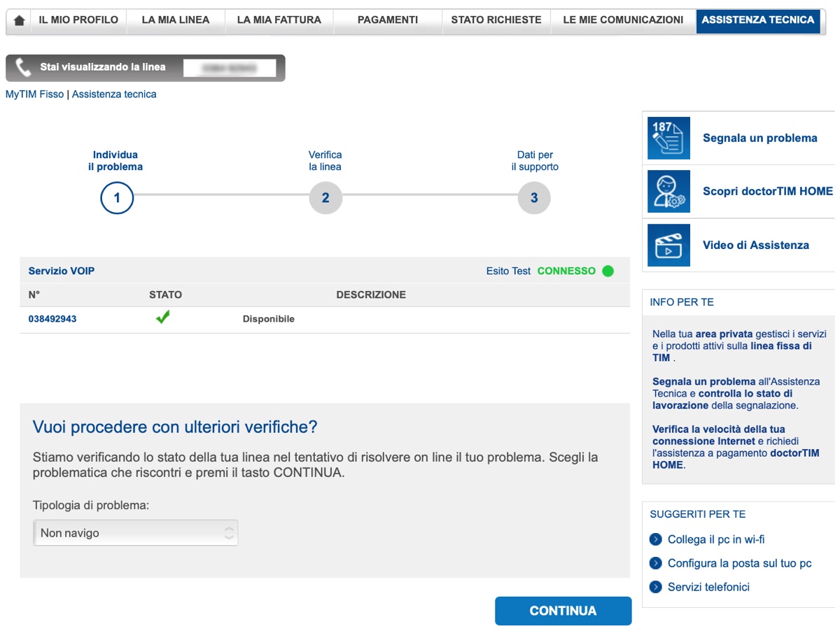Click the 187 report problem icon
This screenshot has width=840, height=638.
[668, 138]
